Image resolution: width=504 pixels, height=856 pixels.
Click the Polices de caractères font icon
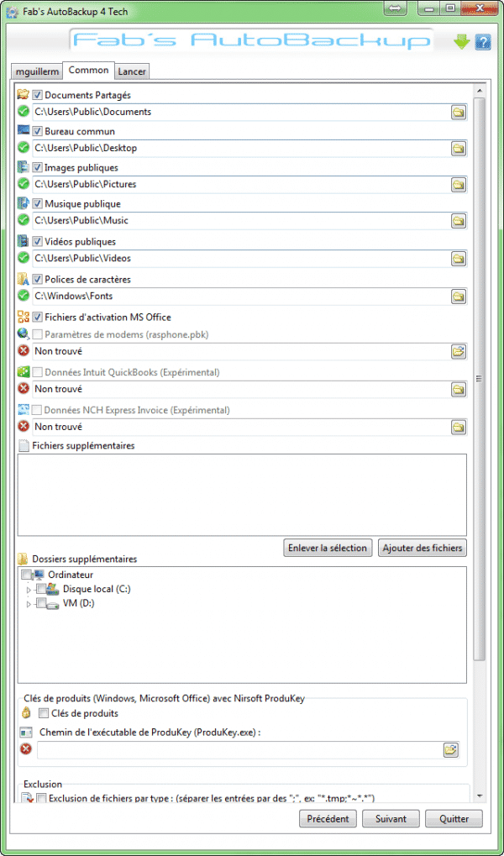point(23,279)
